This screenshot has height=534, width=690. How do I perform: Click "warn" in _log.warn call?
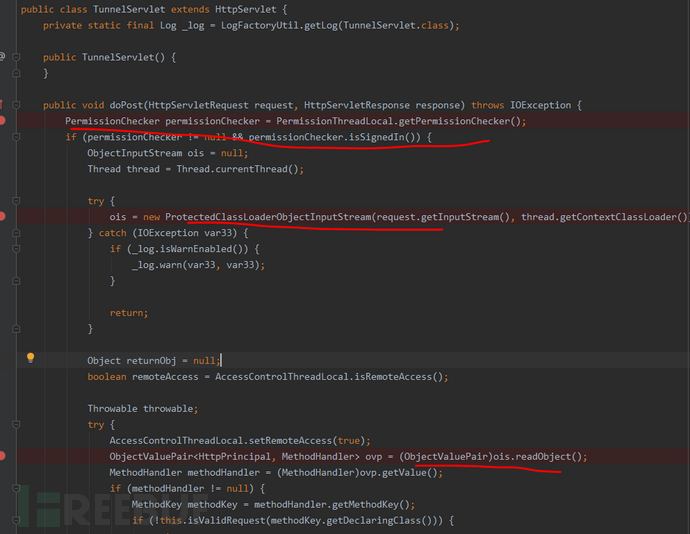click(171, 265)
